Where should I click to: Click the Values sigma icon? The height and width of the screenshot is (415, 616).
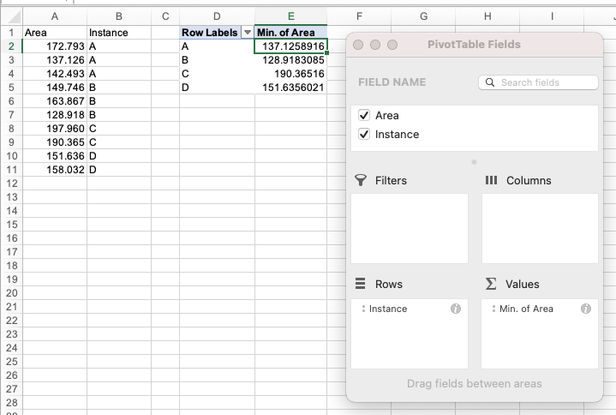tap(491, 283)
